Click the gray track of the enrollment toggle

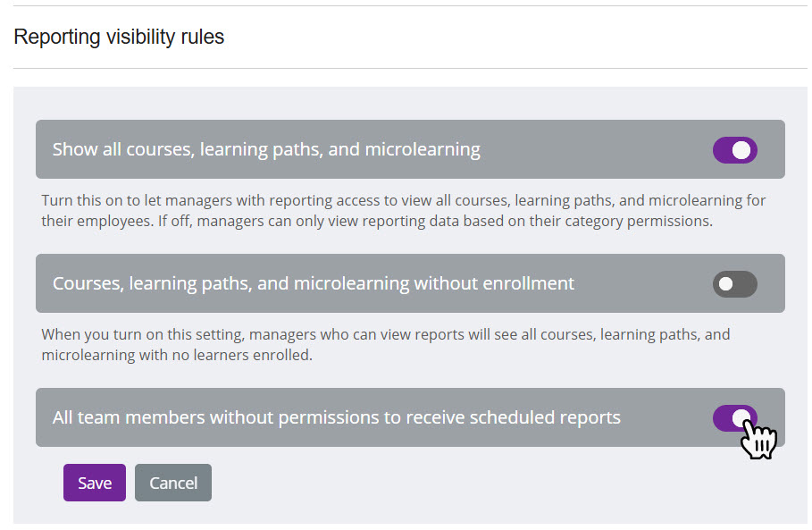pos(745,284)
